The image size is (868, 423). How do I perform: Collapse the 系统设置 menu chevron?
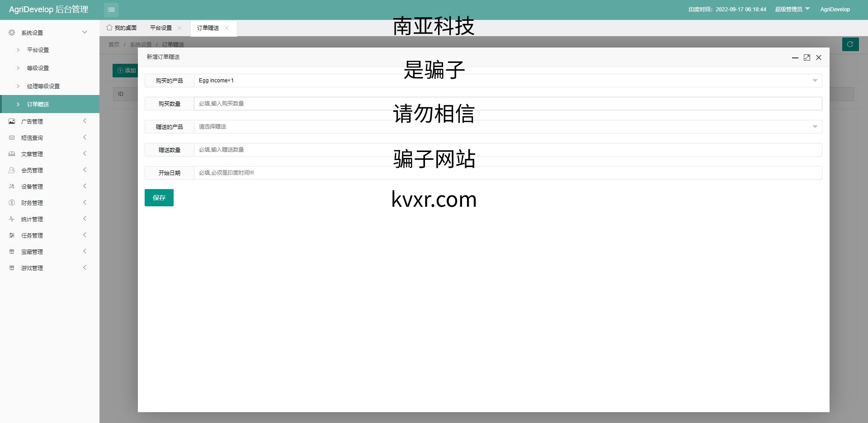pyautogui.click(x=85, y=32)
